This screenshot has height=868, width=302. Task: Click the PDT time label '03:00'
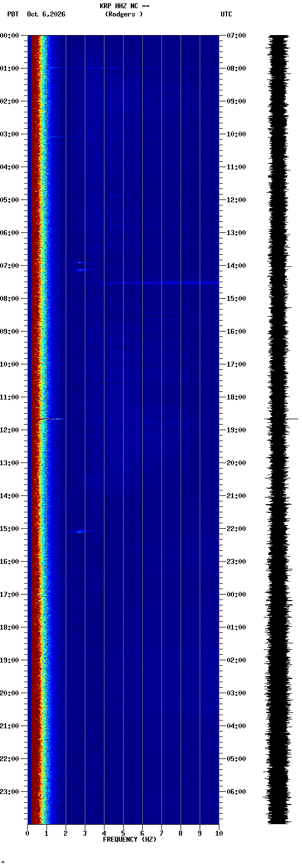tap(9, 134)
